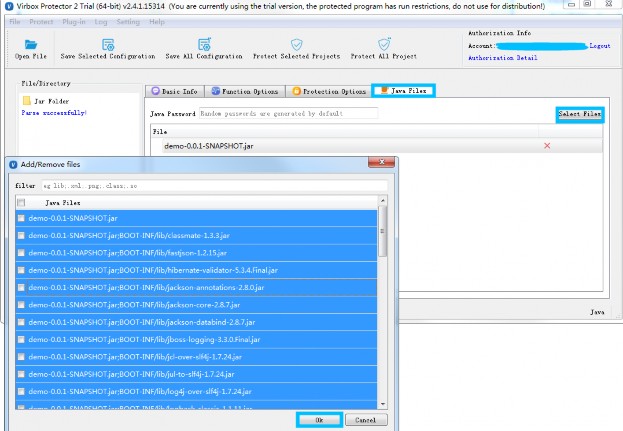
Task: Select Jar Folder in File/Directory panel
Action: [51, 101]
